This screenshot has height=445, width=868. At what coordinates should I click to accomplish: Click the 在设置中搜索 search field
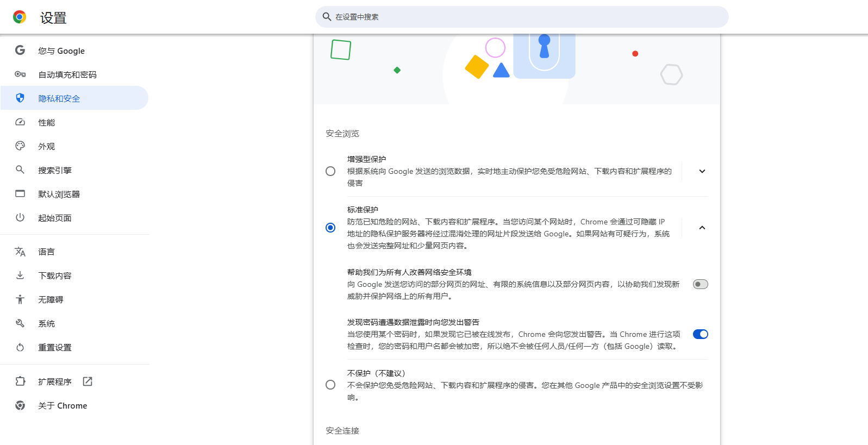click(x=522, y=17)
